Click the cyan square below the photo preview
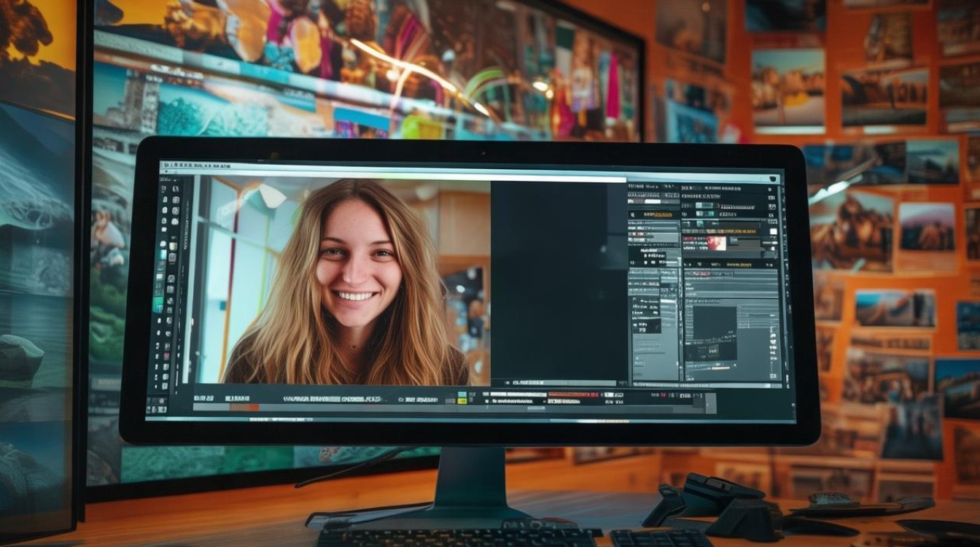The width and height of the screenshot is (980, 547). coord(462,395)
